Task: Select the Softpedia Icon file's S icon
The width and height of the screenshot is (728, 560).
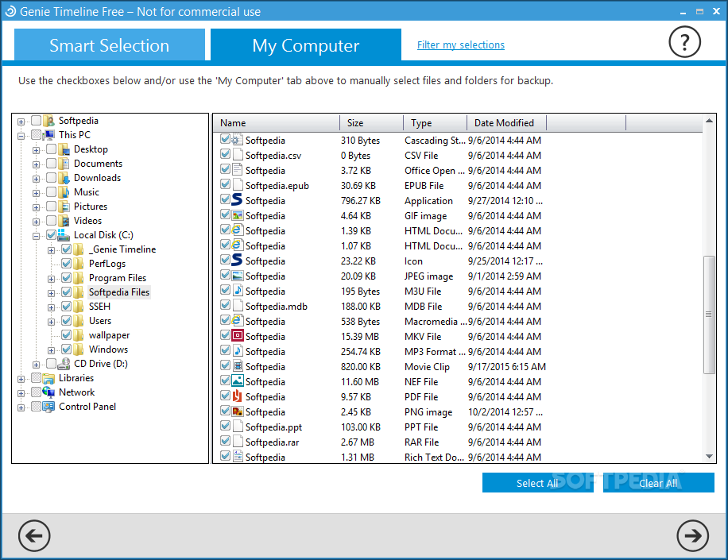Action: pos(238,260)
